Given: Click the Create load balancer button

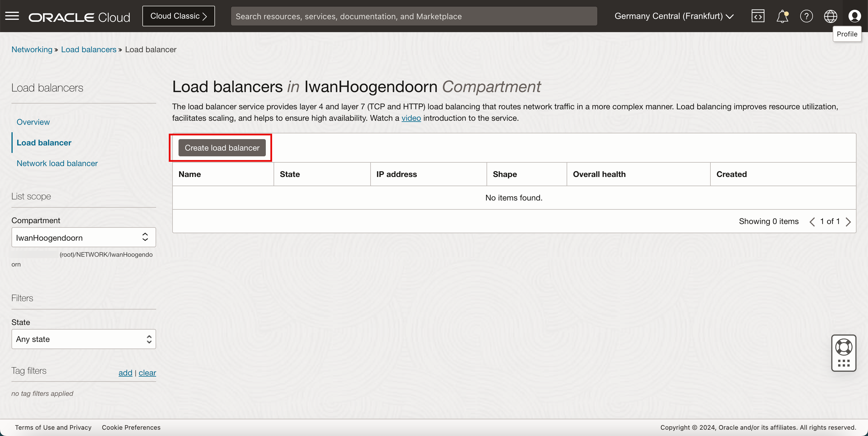Looking at the screenshot, I should [x=222, y=148].
